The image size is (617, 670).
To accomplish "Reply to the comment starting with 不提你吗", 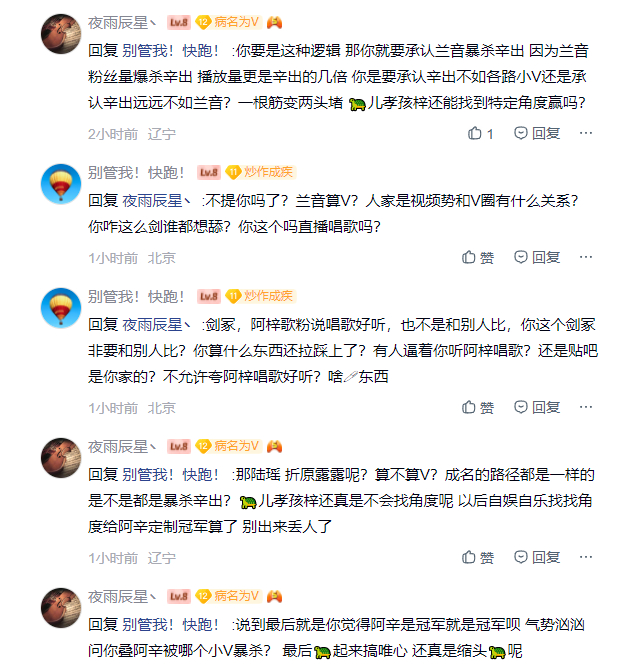I will pos(546,257).
